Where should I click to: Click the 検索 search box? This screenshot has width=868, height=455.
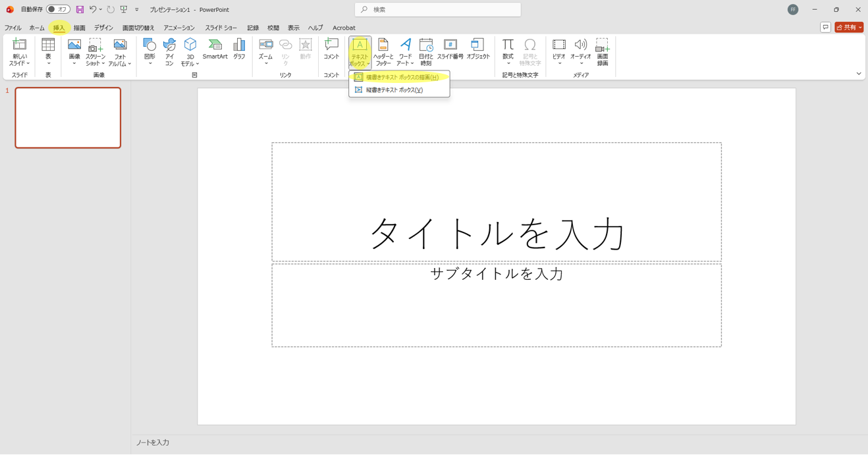[438, 10]
